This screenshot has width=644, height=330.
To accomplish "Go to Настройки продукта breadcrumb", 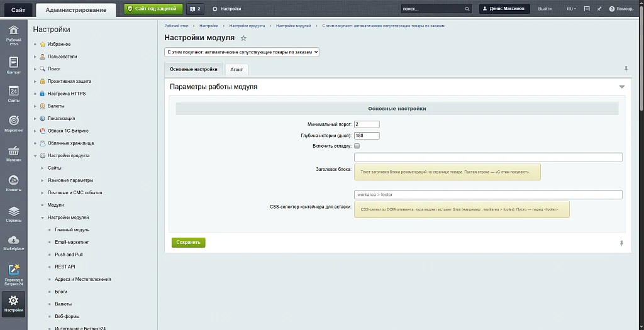I will [x=247, y=26].
